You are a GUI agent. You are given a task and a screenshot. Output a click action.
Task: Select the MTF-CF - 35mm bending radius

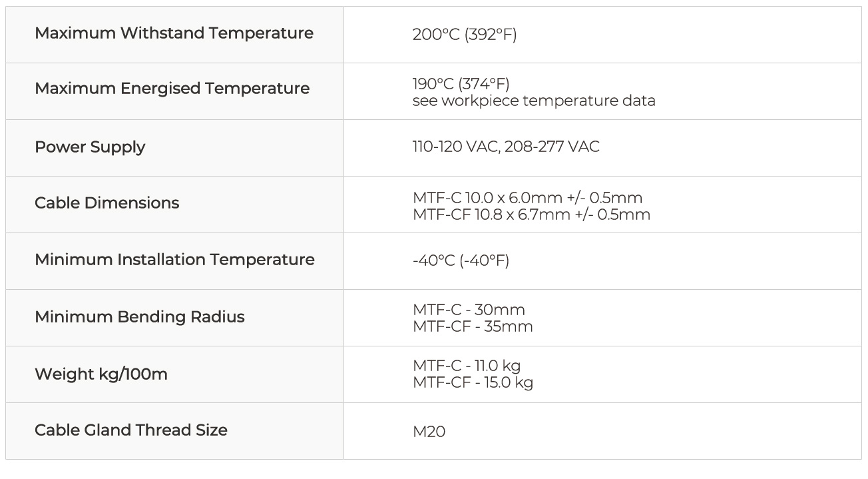tap(473, 326)
